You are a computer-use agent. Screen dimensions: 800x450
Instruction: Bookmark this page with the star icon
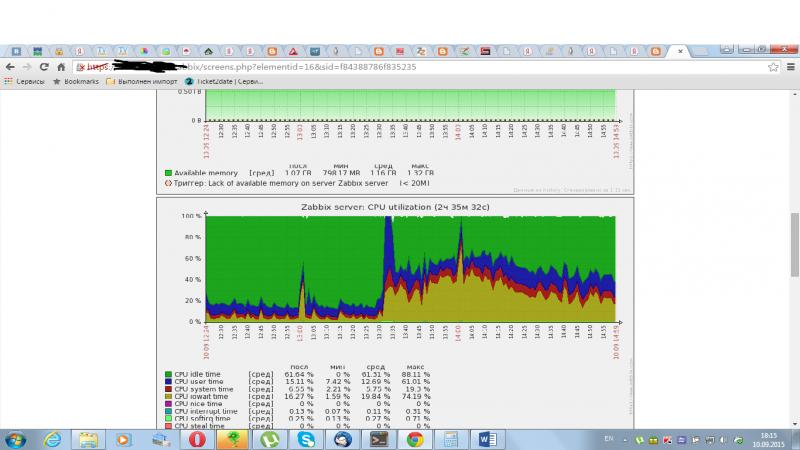(773, 67)
